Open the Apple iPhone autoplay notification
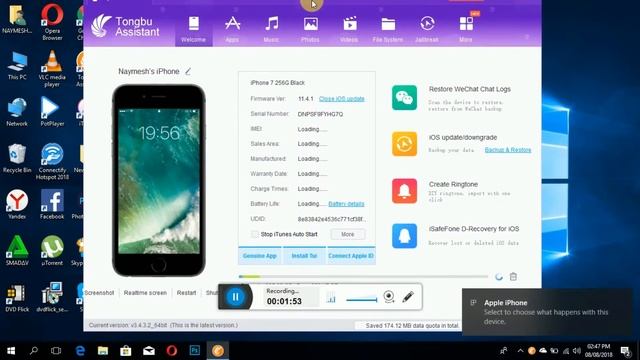 pyautogui.click(x=547, y=312)
